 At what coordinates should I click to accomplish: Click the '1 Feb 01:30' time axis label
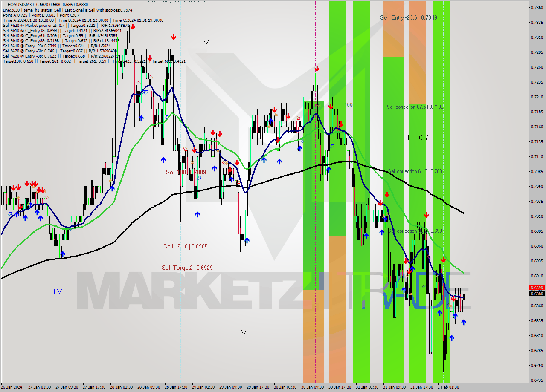click(448, 387)
